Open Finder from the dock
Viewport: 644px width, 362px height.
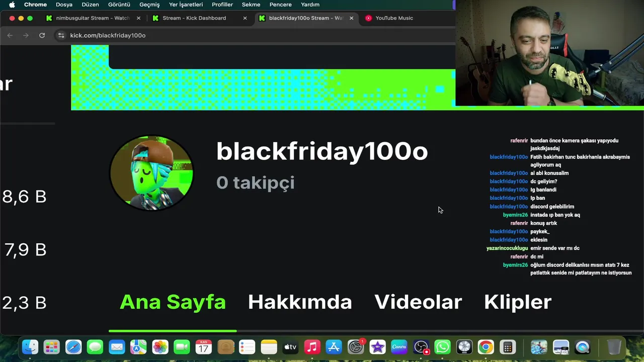(x=30, y=347)
